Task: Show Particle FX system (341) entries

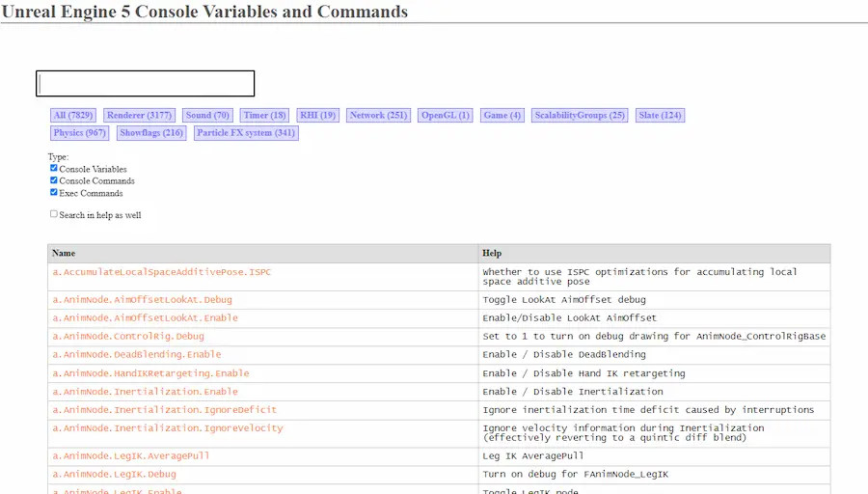Action: (x=246, y=133)
